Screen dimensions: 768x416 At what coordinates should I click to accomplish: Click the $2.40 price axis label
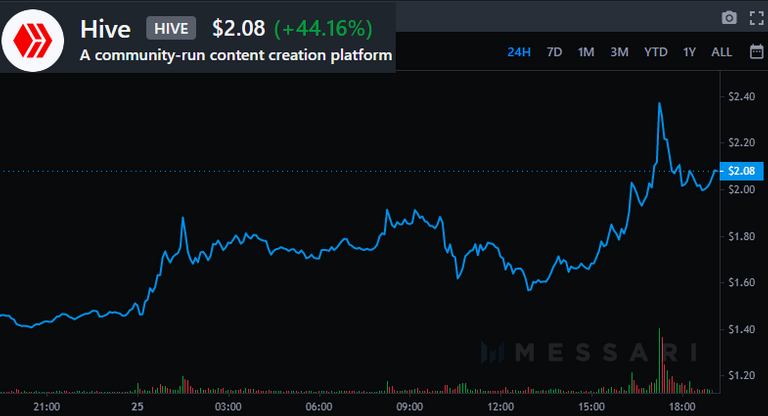[742, 97]
